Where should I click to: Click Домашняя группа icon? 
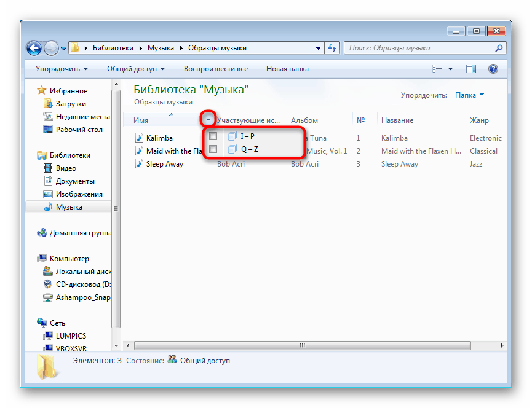(42, 233)
